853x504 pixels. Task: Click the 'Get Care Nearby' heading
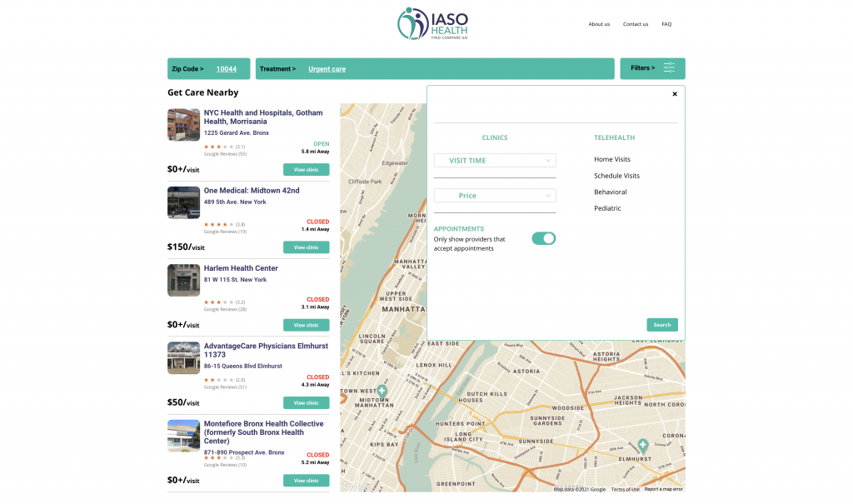pyautogui.click(x=203, y=92)
